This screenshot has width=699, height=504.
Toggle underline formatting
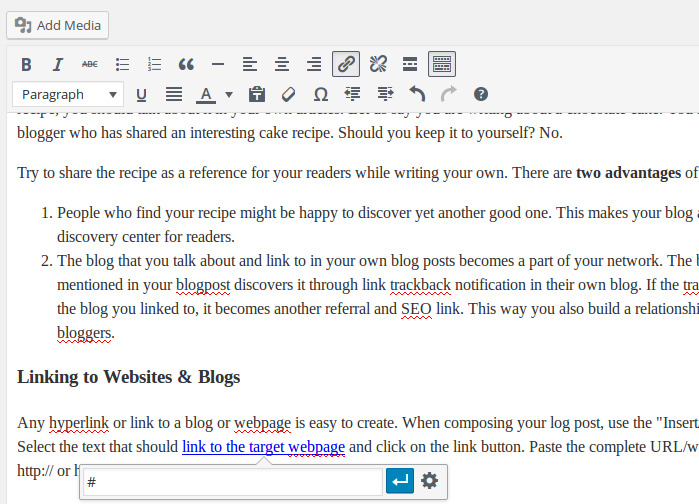(141, 94)
